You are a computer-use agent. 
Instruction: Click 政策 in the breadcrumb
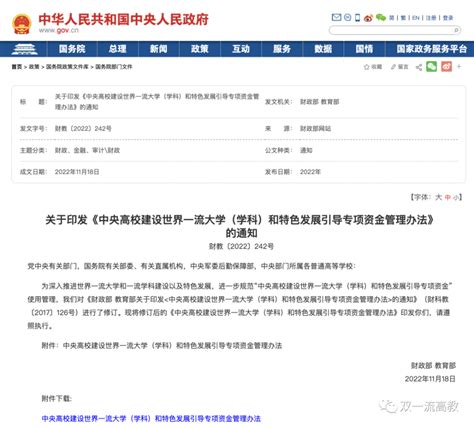(x=34, y=67)
